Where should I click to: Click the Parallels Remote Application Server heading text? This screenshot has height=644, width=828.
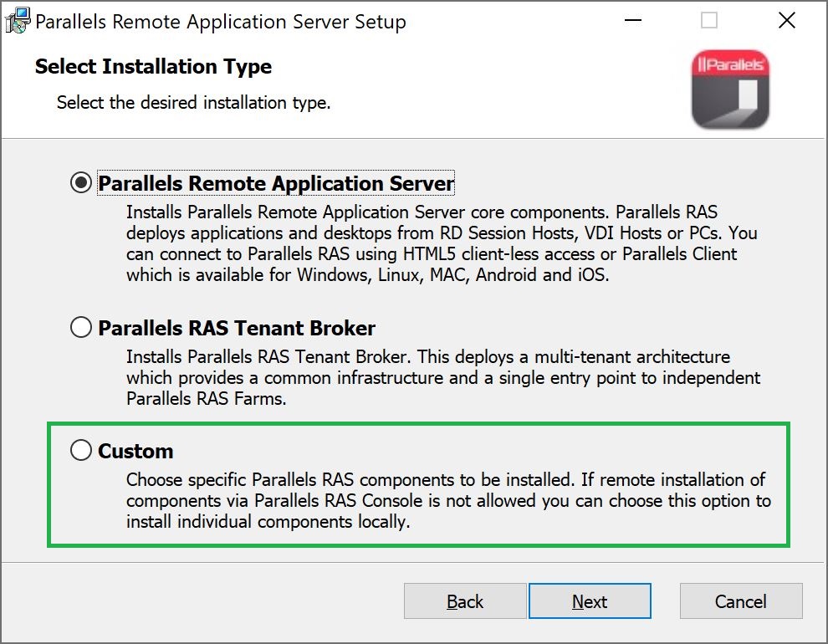pos(274,182)
